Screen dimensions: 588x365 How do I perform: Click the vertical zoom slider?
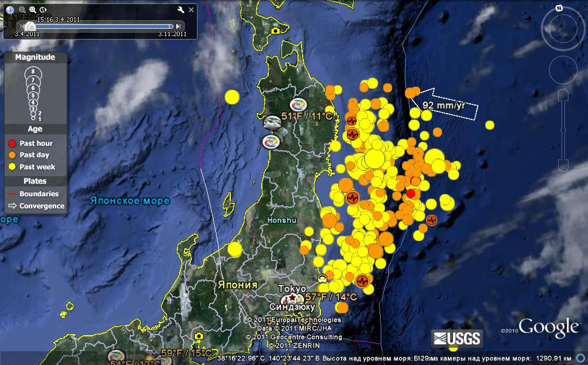563,130
